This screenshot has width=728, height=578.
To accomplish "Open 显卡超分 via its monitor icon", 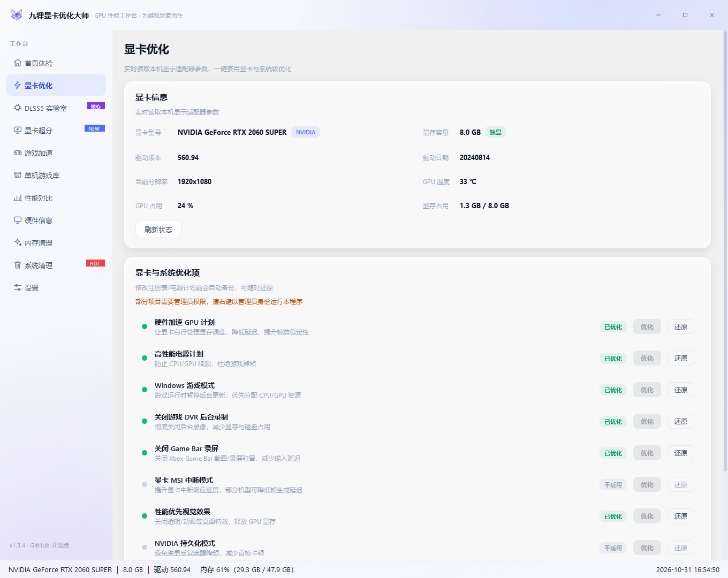I will click(x=18, y=131).
